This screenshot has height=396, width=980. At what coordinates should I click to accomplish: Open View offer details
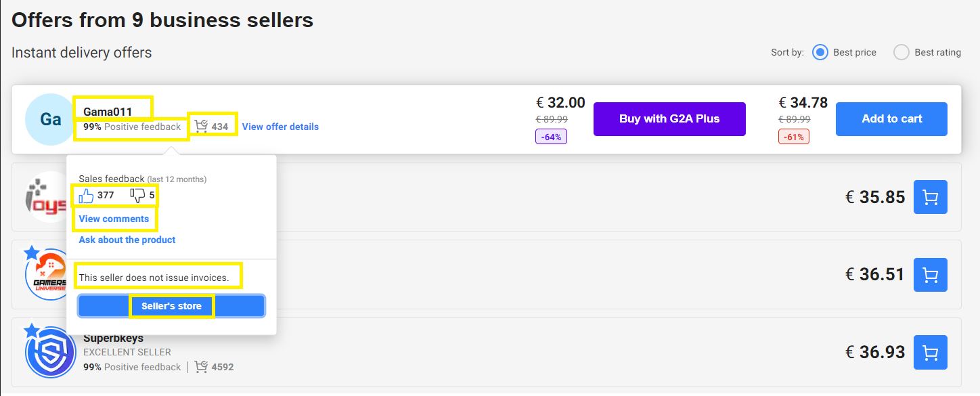click(x=280, y=127)
